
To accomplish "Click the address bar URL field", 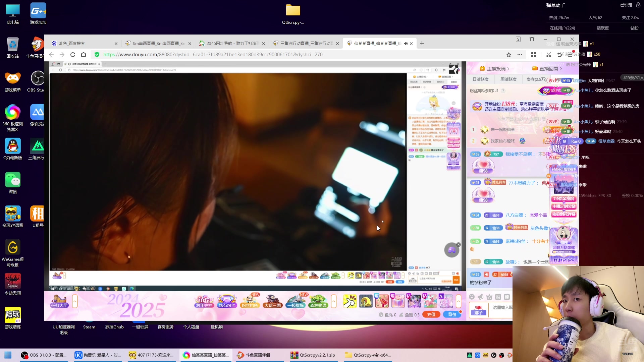I will (299, 54).
